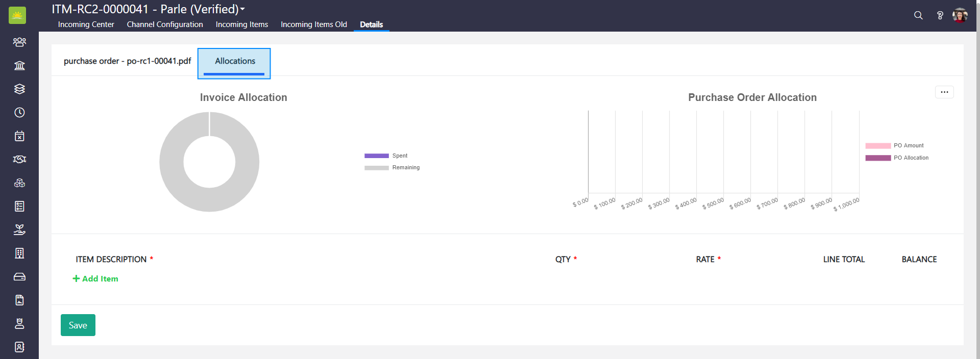The image size is (980, 359).
Task: Click the Save button
Action: point(78,325)
